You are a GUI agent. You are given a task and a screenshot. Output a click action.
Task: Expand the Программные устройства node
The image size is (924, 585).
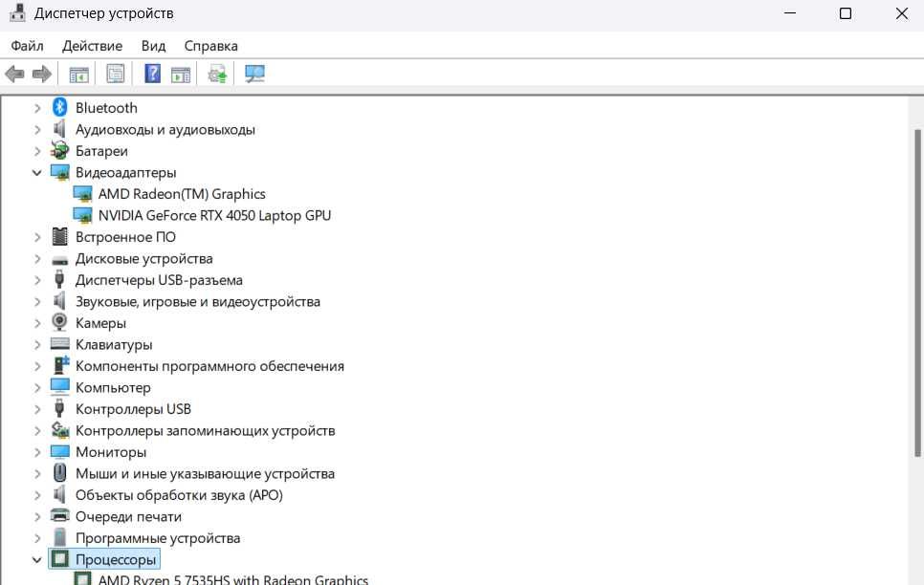[37, 538]
